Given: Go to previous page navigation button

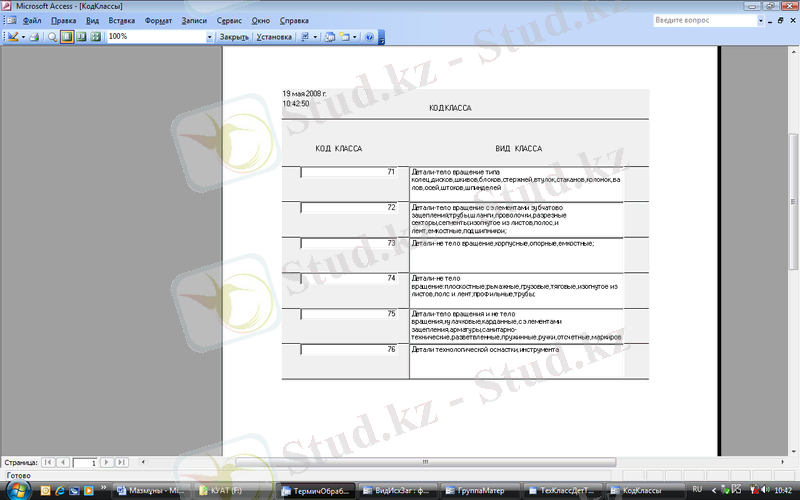Looking at the screenshot, I should (63, 462).
